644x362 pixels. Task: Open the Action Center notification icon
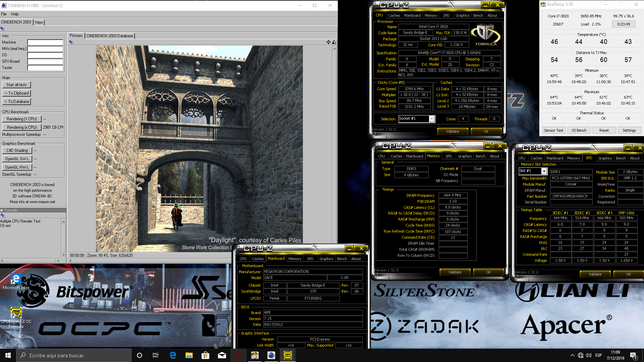click(633, 355)
